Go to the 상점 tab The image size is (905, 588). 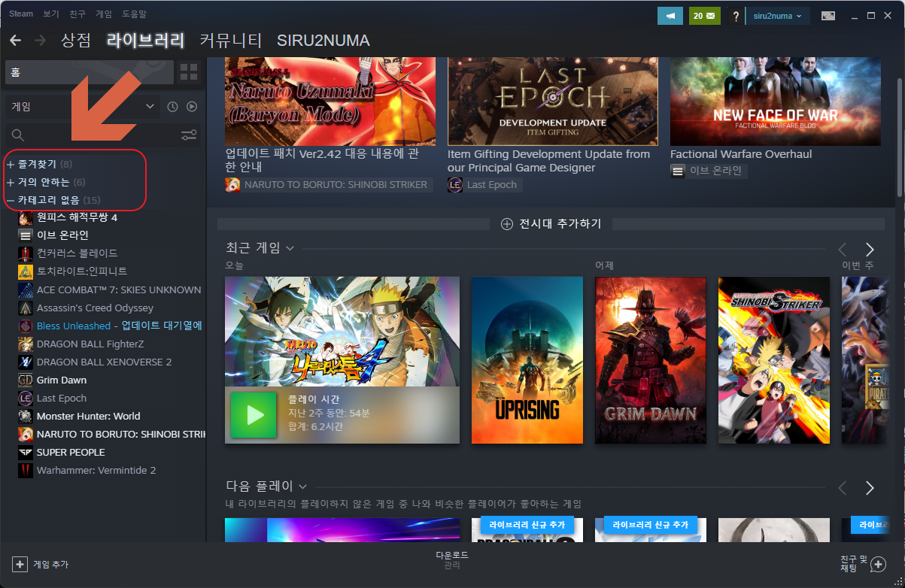[76, 41]
